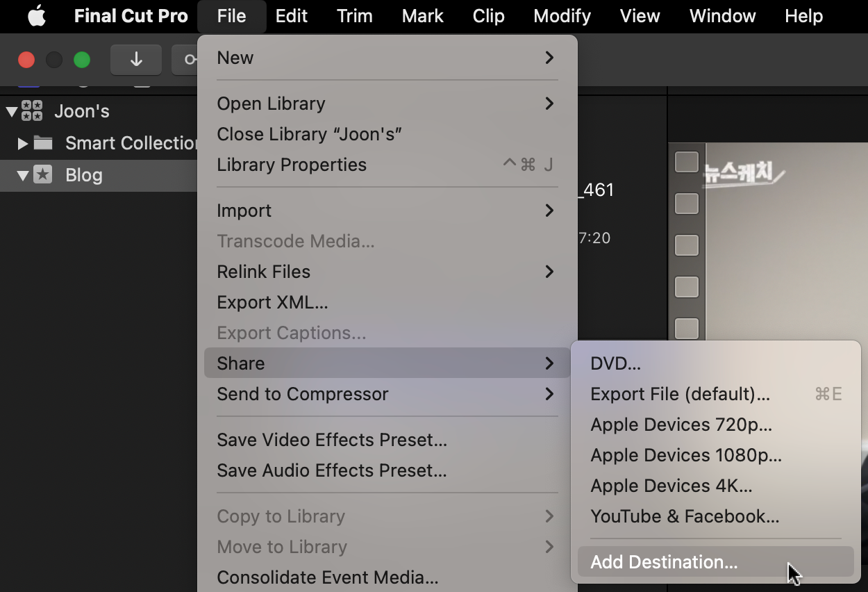The width and height of the screenshot is (868, 592).
Task: Click the import media down-arrow button
Action: tap(136, 60)
